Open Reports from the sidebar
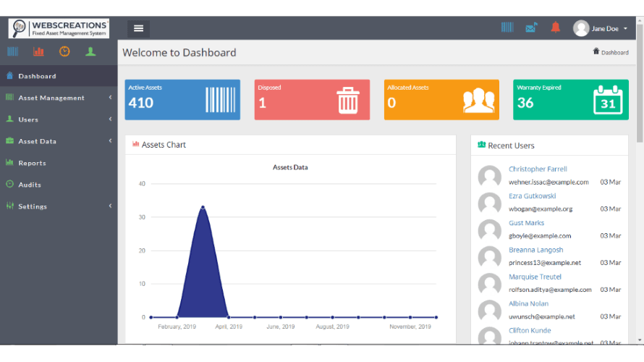Screen dimensions: 644x362 coord(32,163)
